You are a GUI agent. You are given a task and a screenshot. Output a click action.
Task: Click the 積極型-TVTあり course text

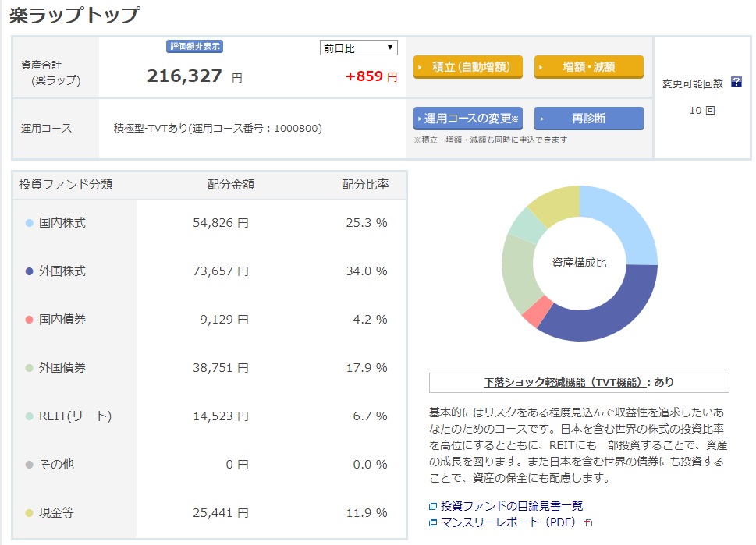pos(218,128)
